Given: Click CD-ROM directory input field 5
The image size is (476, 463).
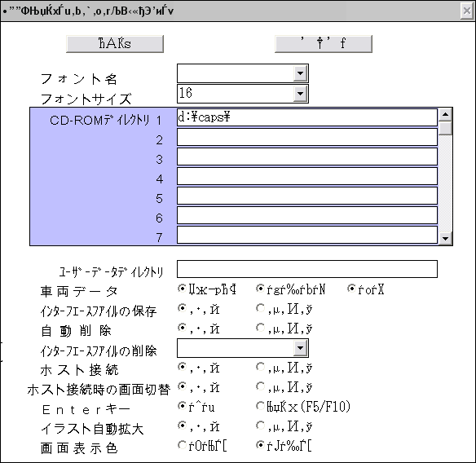Looking at the screenshot, I should pyautogui.click(x=307, y=196).
